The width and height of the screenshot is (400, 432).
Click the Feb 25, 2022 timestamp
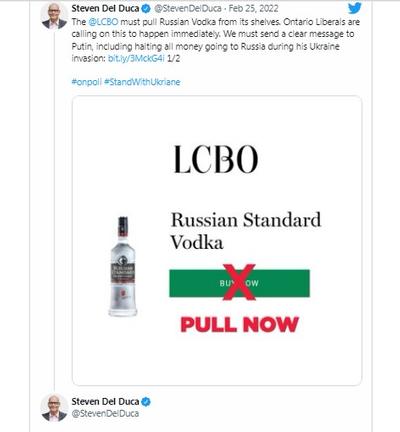pyautogui.click(x=253, y=9)
